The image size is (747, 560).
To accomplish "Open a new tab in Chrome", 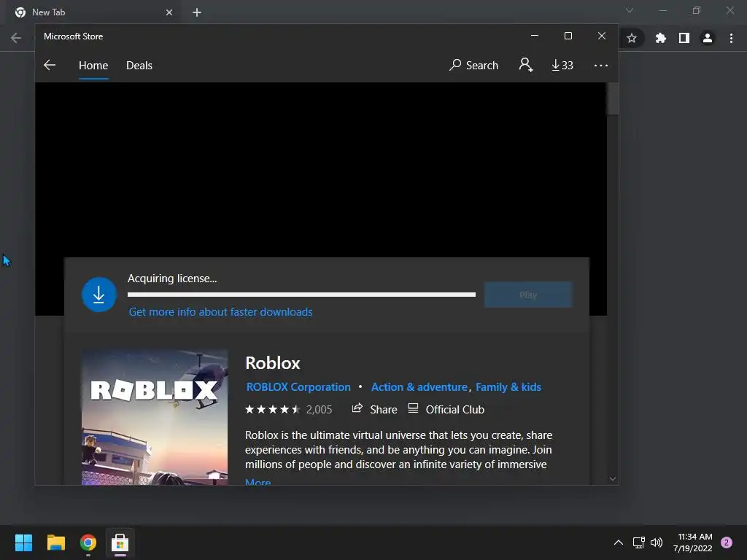I will [x=197, y=12].
